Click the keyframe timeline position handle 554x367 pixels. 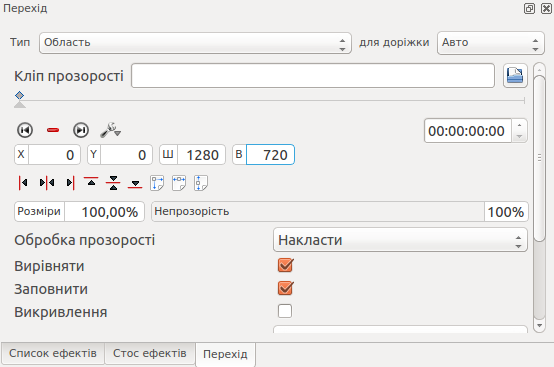coord(20,105)
